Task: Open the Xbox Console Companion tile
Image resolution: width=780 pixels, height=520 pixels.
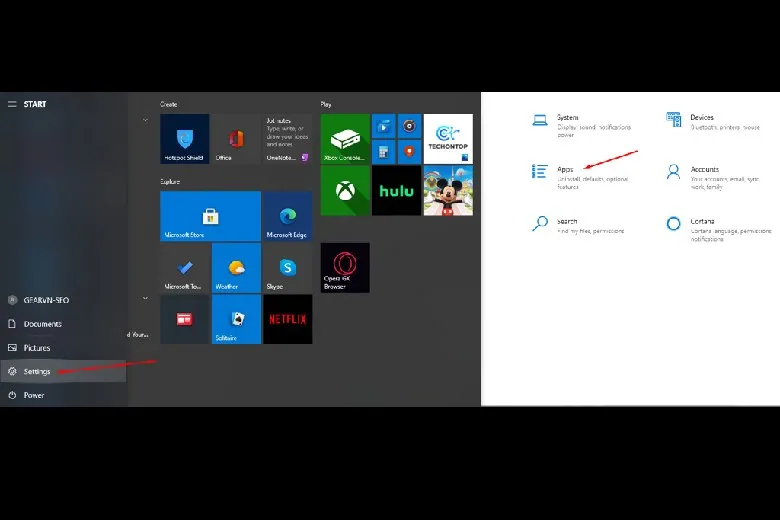Action: tap(345, 139)
